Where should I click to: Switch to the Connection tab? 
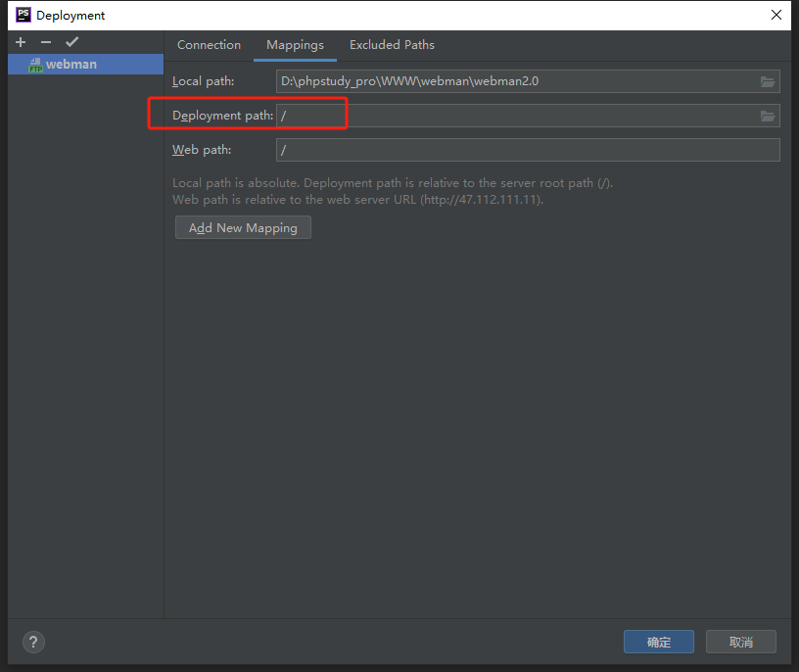209,45
